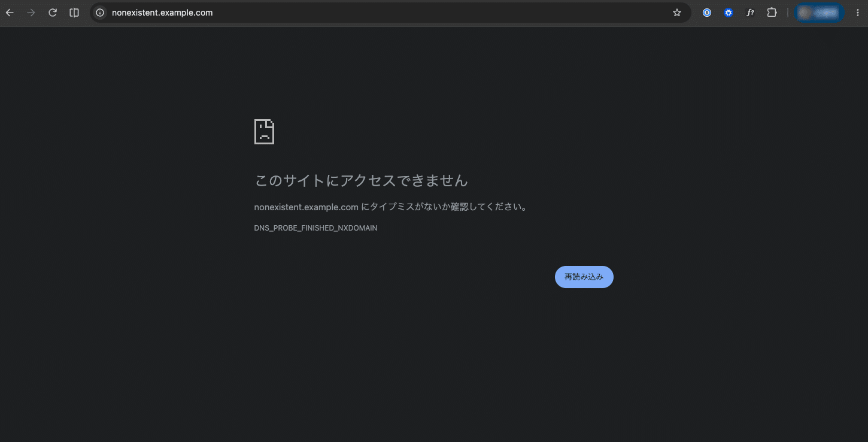
Task: Open the Extensions puzzle menu
Action: coord(772,13)
